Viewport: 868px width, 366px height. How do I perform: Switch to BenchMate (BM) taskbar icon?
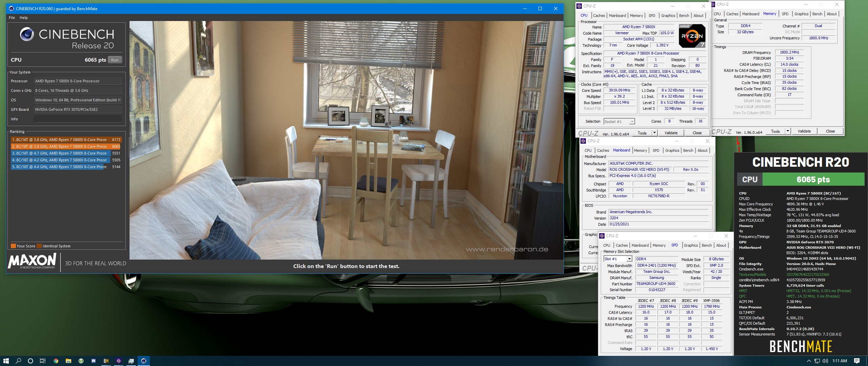(x=106, y=361)
